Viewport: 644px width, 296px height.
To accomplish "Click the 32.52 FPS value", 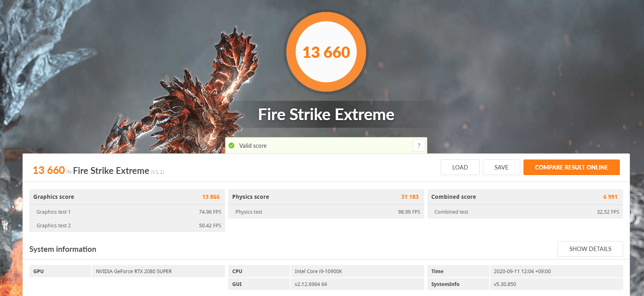I will pos(608,212).
